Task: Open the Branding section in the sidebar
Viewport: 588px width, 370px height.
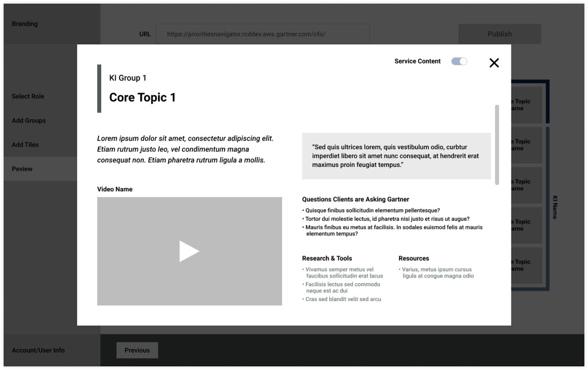Action: tap(25, 24)
